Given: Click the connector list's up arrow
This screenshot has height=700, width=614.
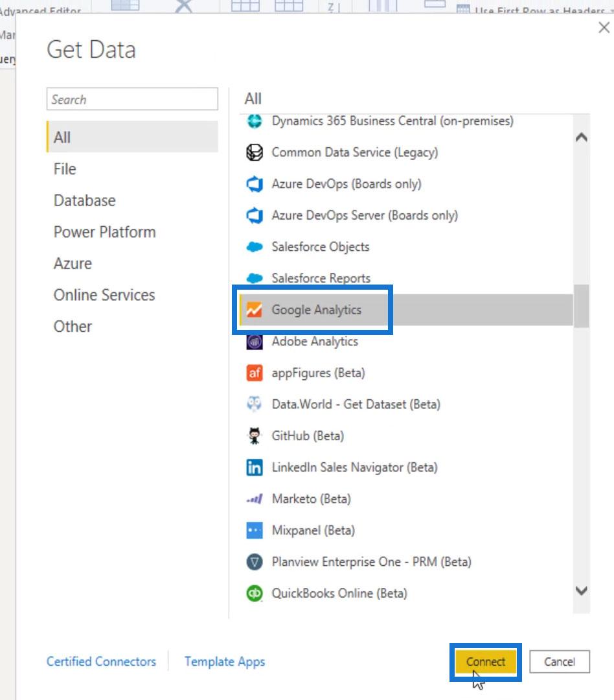Looking at the screenshot, I should point(581,137).
